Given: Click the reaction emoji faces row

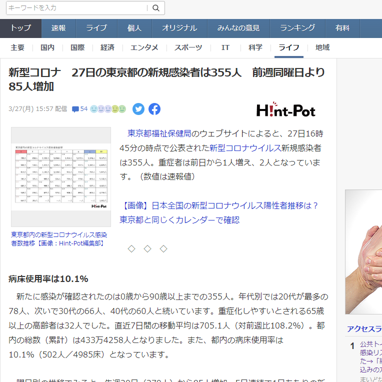Looking at the screenshot, I should pos(108,109).
